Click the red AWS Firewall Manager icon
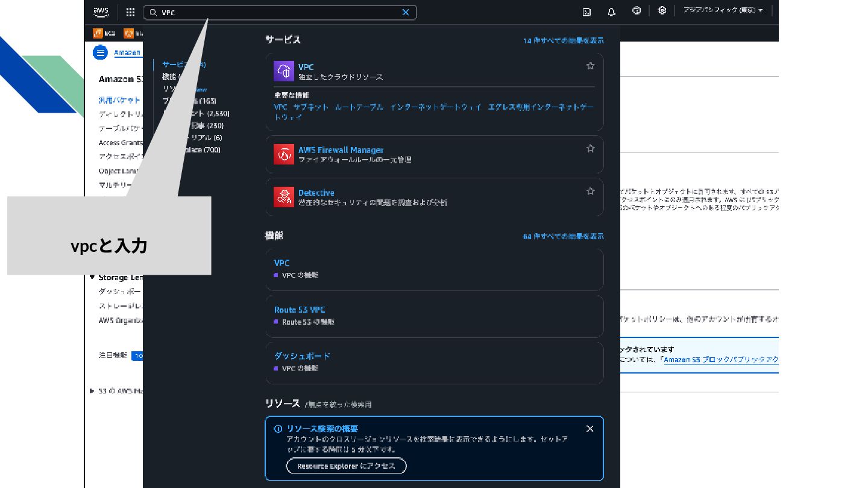 click(284, 154)
